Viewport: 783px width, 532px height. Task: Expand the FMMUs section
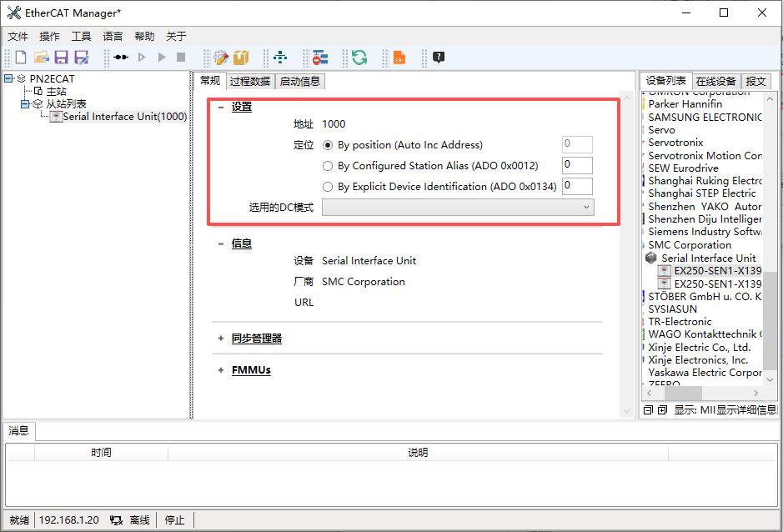[x=221, y=370]
